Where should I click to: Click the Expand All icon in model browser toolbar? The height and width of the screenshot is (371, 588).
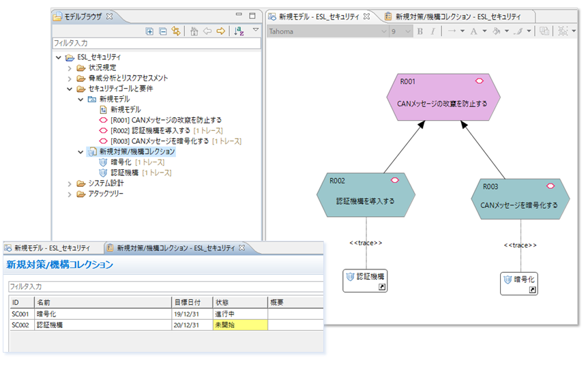coord(149,31)
